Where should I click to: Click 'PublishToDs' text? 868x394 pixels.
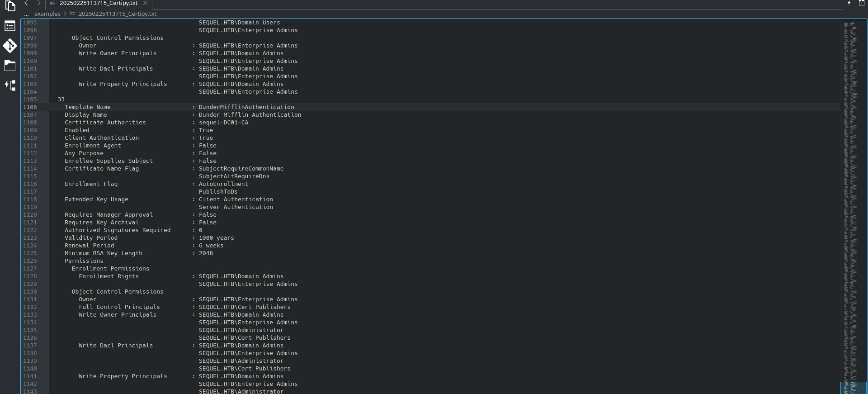tap(218, 192)
